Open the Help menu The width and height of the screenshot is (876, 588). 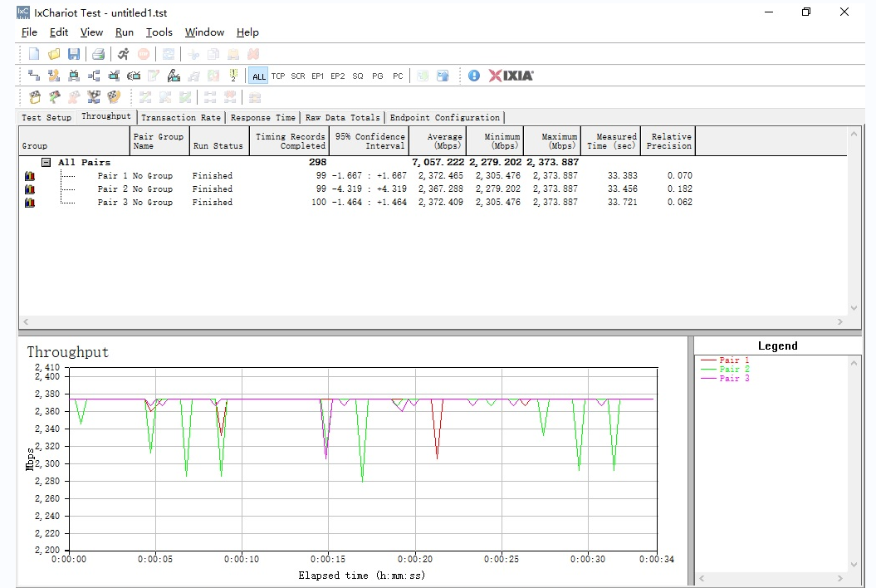coord(247,32)
